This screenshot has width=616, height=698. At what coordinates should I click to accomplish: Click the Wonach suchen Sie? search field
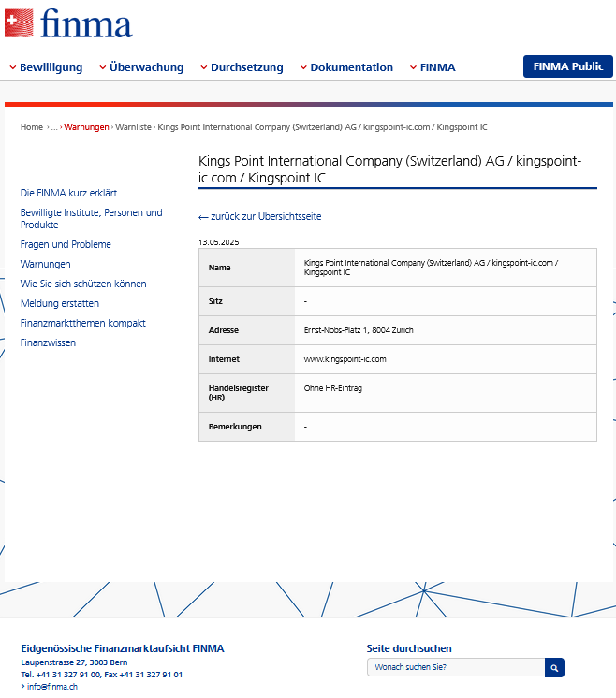(x=456, y=667)
